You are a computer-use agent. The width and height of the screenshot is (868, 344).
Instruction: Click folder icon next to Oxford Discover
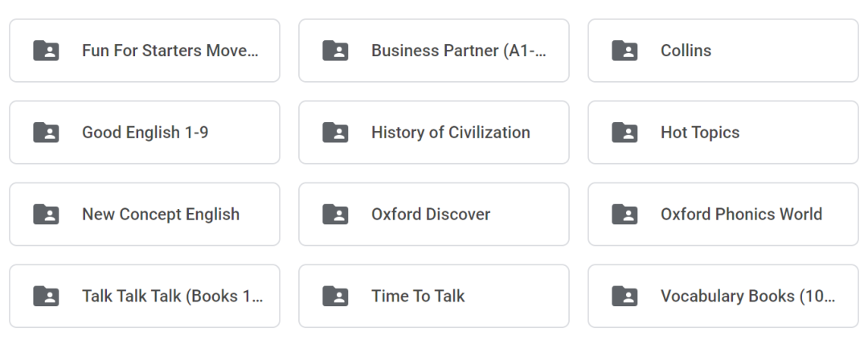click(x=335, y=215)
